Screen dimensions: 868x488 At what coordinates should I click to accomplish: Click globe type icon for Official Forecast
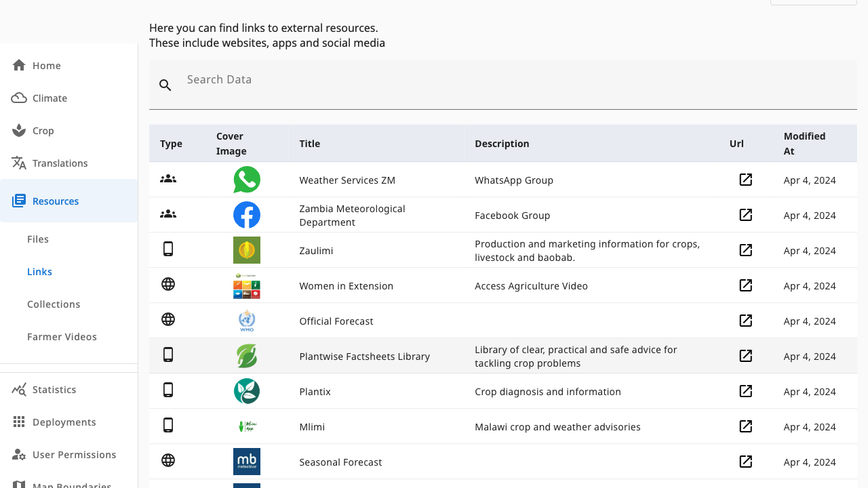168,319
